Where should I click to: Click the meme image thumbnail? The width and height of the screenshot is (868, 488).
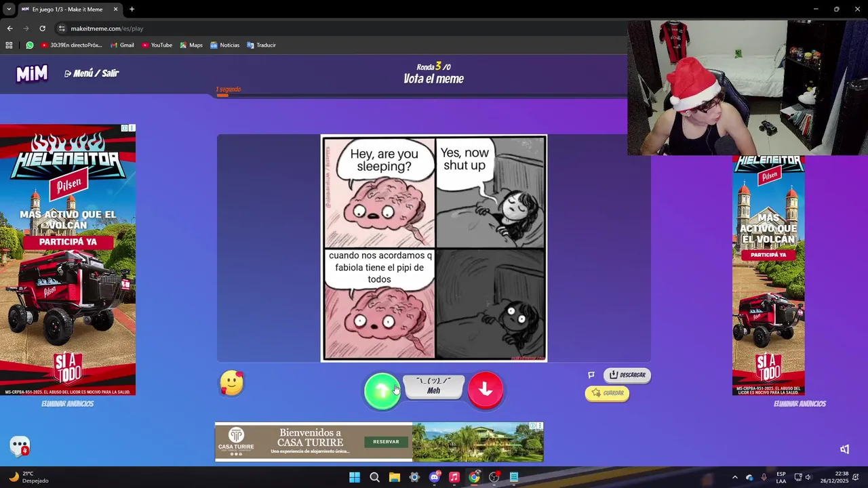click(x=434, y=248)
